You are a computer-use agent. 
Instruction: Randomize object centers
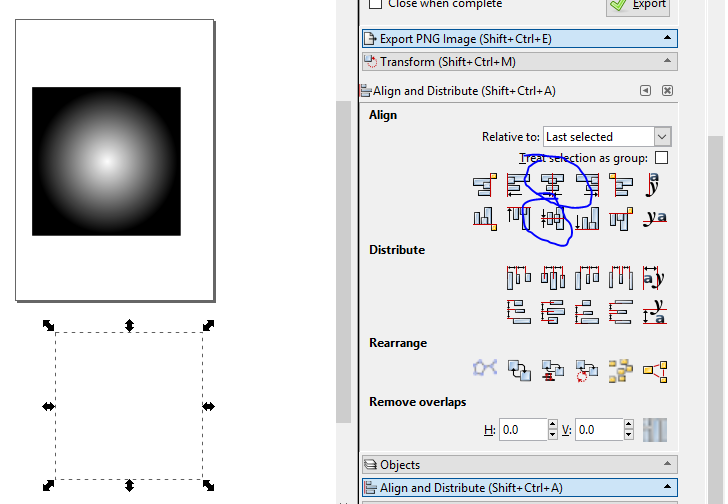click(x=621, y=370)
